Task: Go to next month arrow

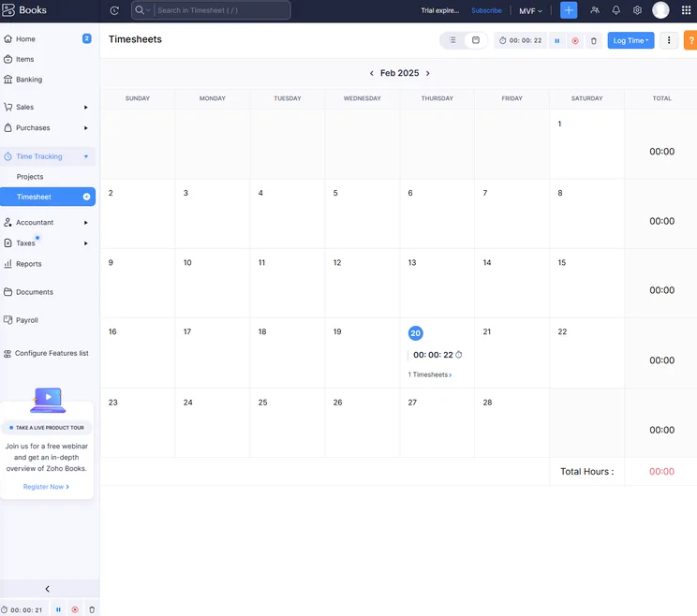Action: (x=427, y=73)
